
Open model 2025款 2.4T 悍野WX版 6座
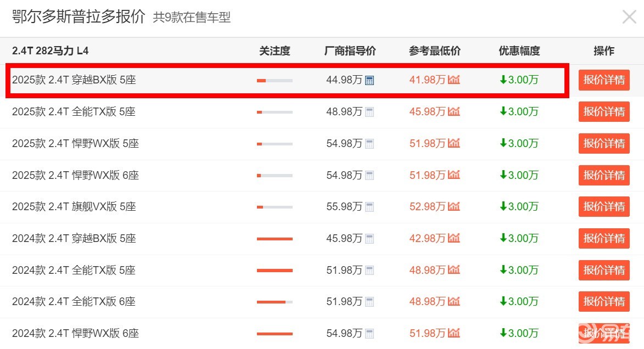click(76, 175)
